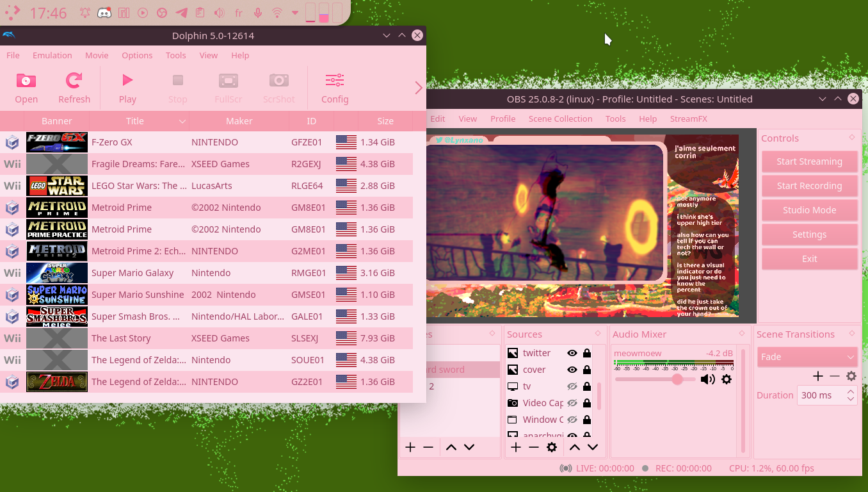The width and height of the screenshot is (868, 492).
Task: Move the selected scene down
Action: click(469, 447)
